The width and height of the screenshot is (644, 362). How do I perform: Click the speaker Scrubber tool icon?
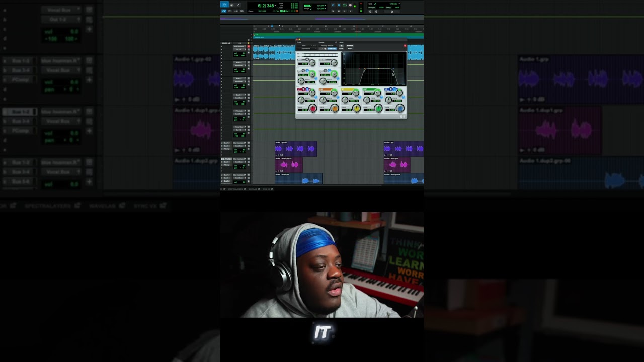[x=231, y=5]
